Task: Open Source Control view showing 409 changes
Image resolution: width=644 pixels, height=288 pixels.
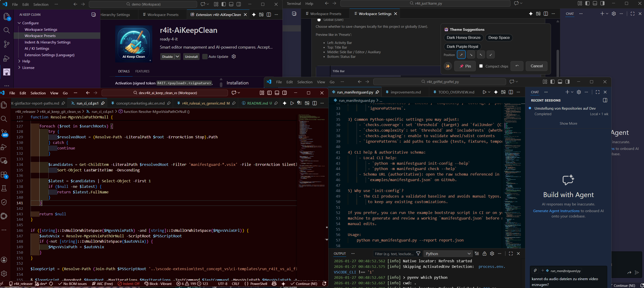Action: tap(4, 133)
